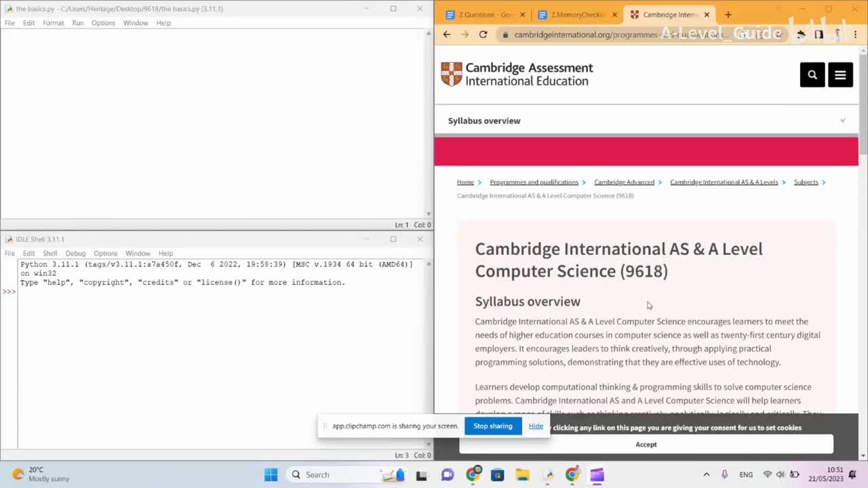This screenshot has height=488, width=868.
Task: Switch to the Z.MemoryCheck browser tab
Action: (576, 14)
